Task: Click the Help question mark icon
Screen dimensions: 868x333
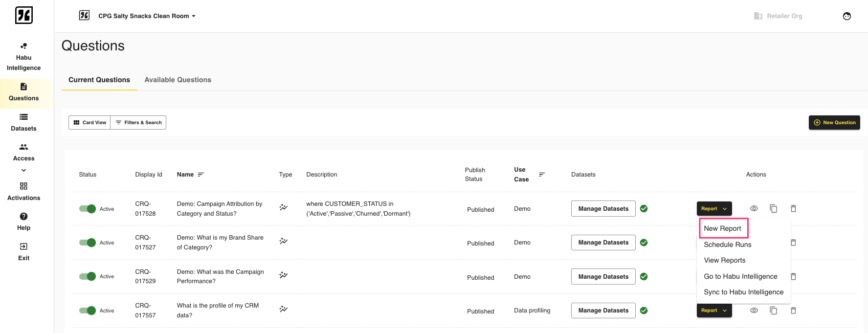Action: pyautogui.click(x=23, y=217)
